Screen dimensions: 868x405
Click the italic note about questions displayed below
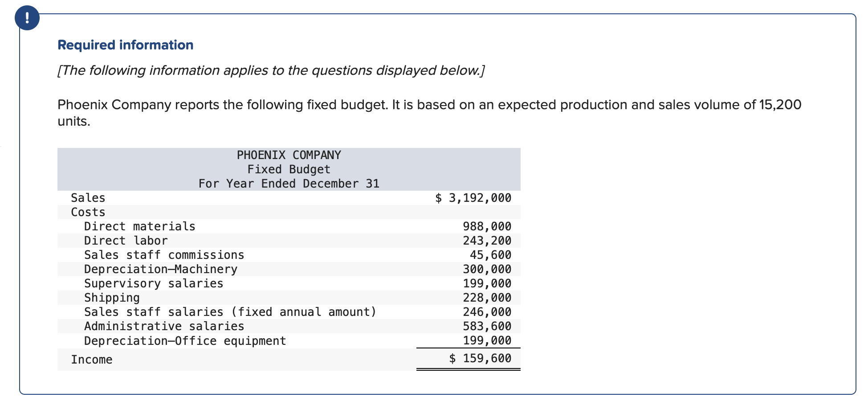pos(271,70)
